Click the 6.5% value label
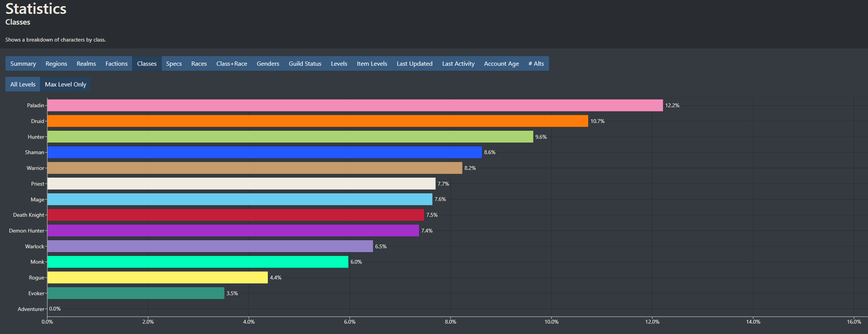 [381, 246]
